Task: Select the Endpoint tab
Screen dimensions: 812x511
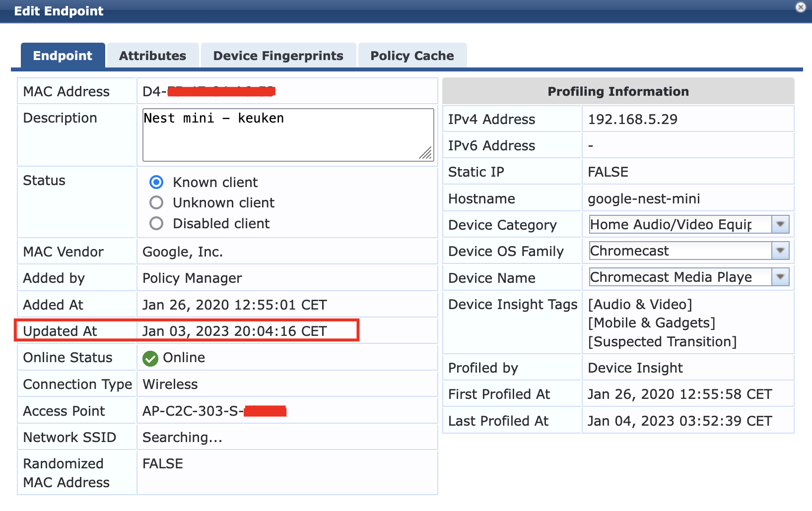Action: click(62, 55)
